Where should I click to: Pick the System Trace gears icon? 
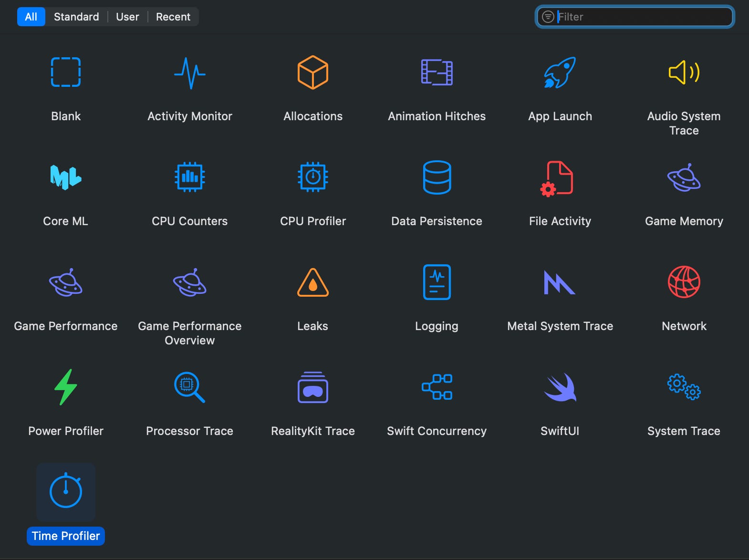684,387
